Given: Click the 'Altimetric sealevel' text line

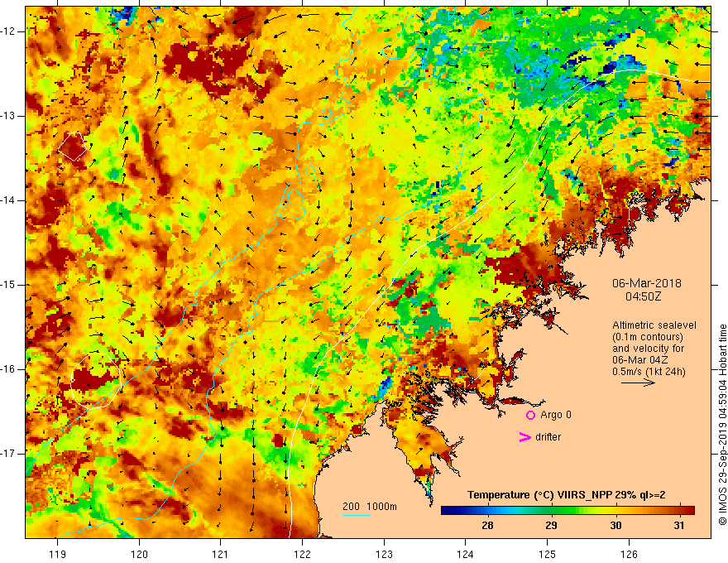Looking at the screenshot, I should coord(654,325).
